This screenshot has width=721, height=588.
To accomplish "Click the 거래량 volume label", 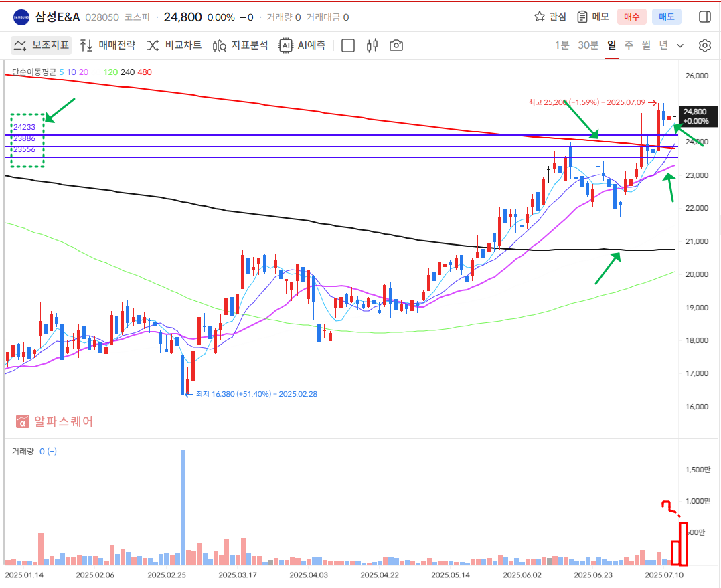I will click(x=23, y=451).
